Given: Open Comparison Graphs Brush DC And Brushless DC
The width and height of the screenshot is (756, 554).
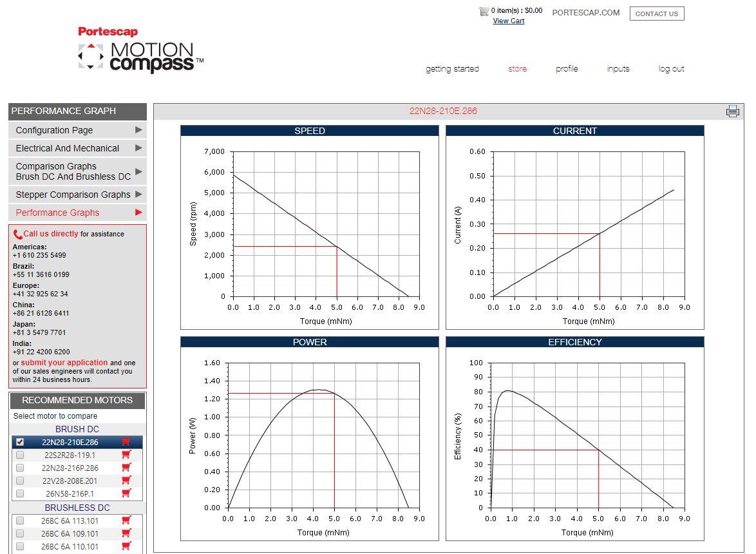Looking at the screenshot, I should point(78,171).
